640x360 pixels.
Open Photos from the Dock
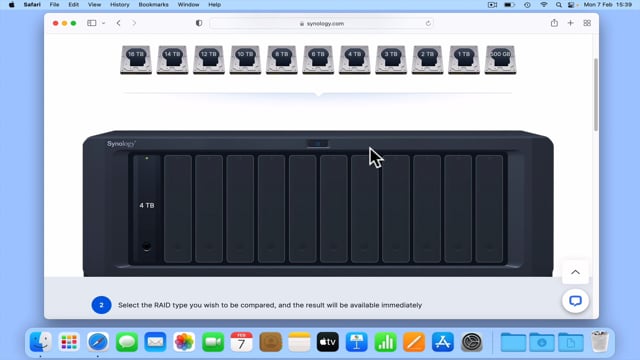[184, 342]
